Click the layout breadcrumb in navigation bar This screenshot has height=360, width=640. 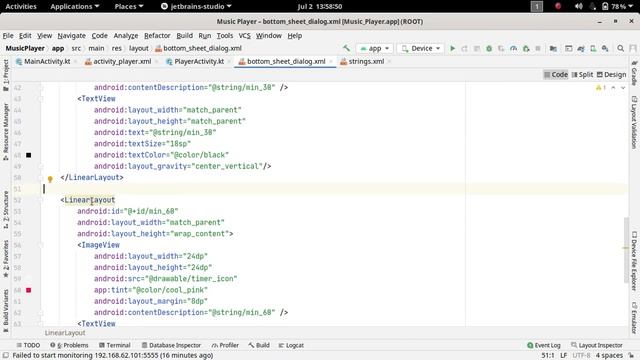(x=139, y=48)
